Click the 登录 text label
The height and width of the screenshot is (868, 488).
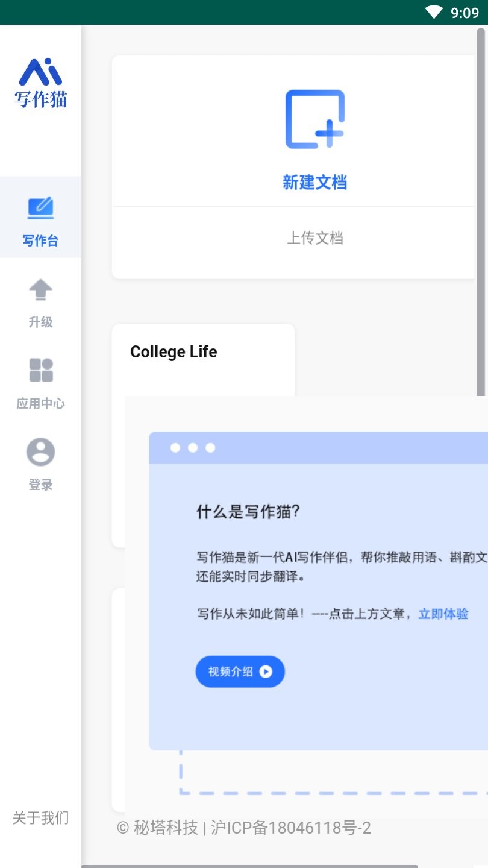pyautogui.click(x=40, y=485)
